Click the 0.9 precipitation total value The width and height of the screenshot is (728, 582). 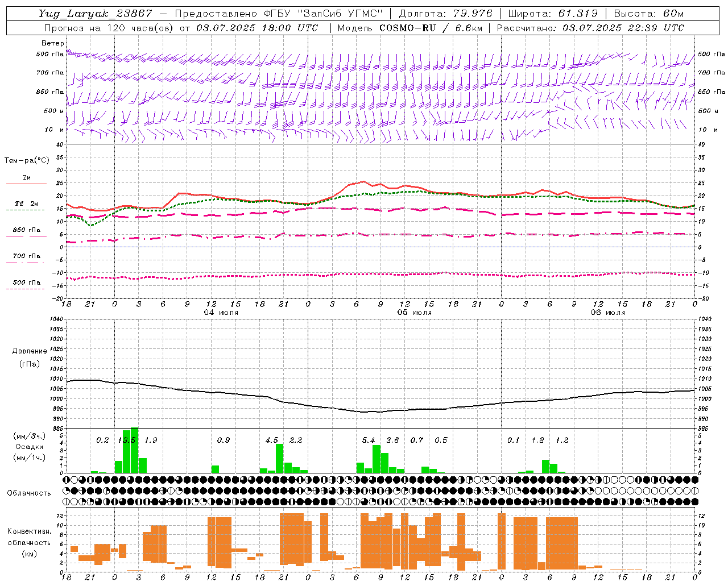coord(224,440)
